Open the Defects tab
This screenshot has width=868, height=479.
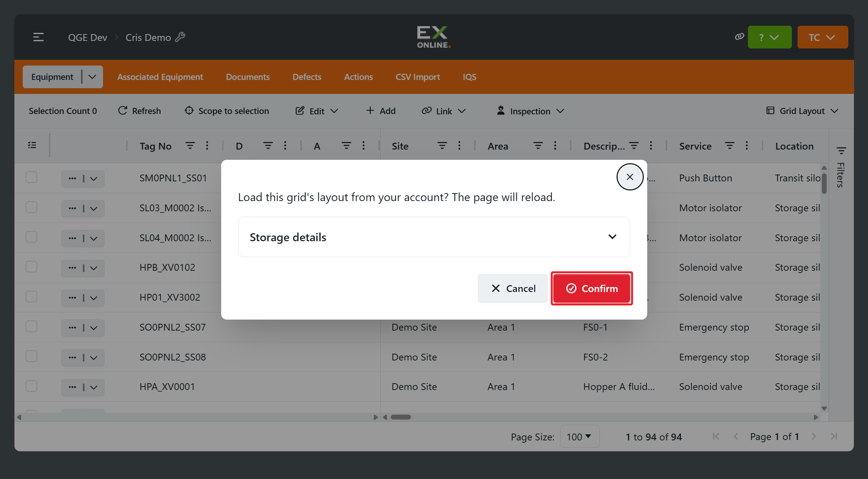(x=307, y=77)
